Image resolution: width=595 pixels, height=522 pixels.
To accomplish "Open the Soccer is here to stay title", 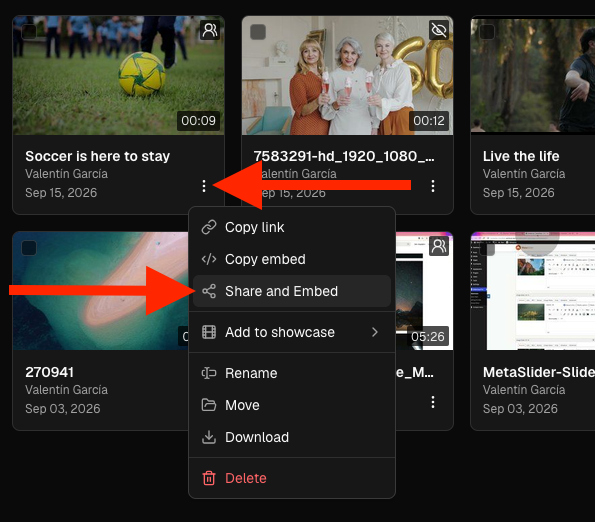I will pos(98,156).
